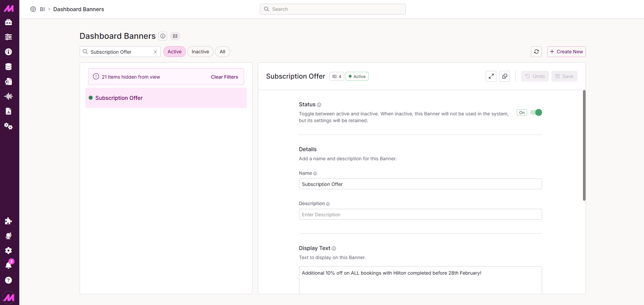Image resolution: width=644 pixels, height=305 pixels.
Task: Click the Dashboard Banners info icon
Action: pyautogui.click(x=163, y=36)
